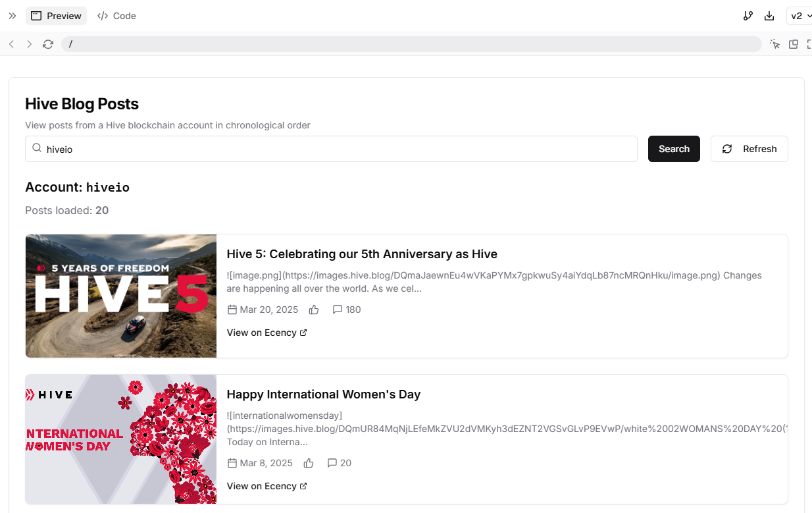Open View on Ecency for Women's Day post

267,486
